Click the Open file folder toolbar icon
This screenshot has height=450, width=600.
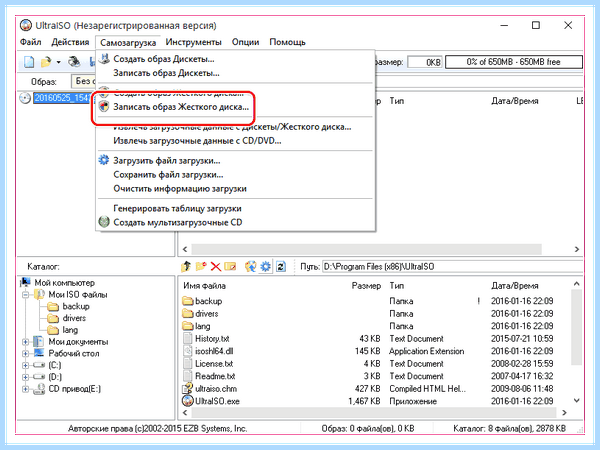click(46, 62)
